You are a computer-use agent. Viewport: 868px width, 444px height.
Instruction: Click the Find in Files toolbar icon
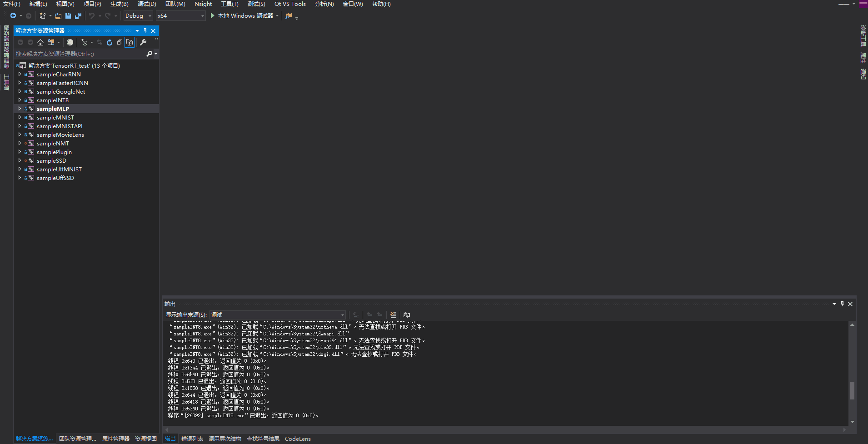(289, 16)
